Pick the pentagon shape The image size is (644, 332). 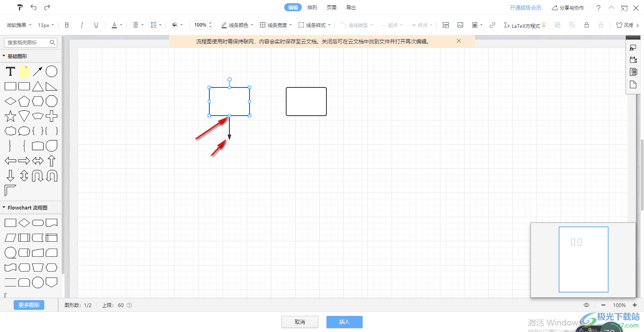[x=24, y=101]
